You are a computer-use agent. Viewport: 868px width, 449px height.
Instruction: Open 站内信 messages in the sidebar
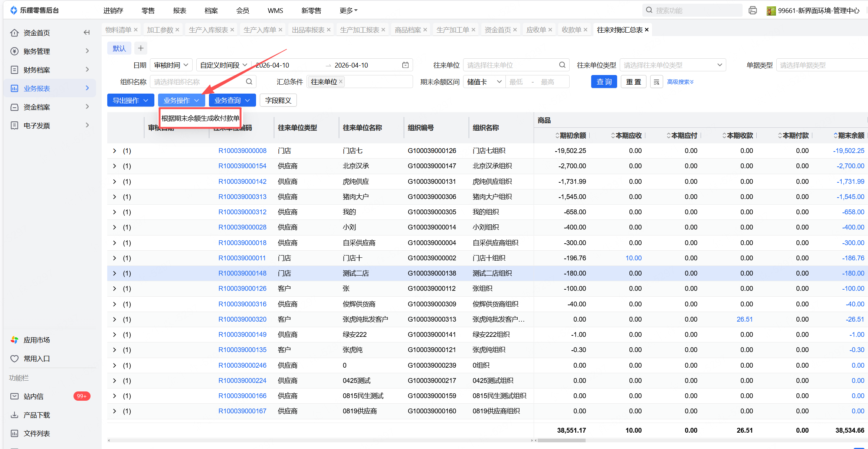tap(33, 396)
